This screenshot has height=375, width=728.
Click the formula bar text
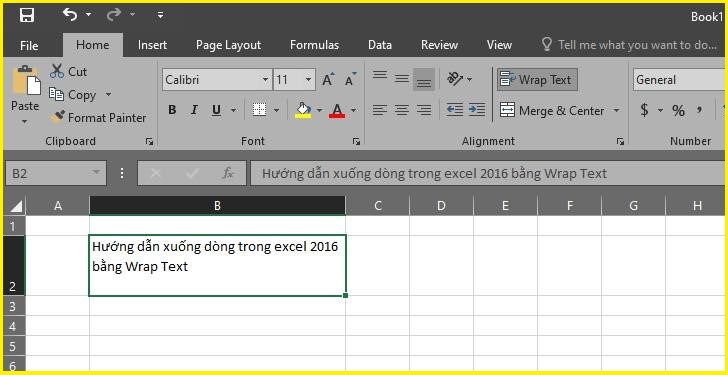coord(435,174)
